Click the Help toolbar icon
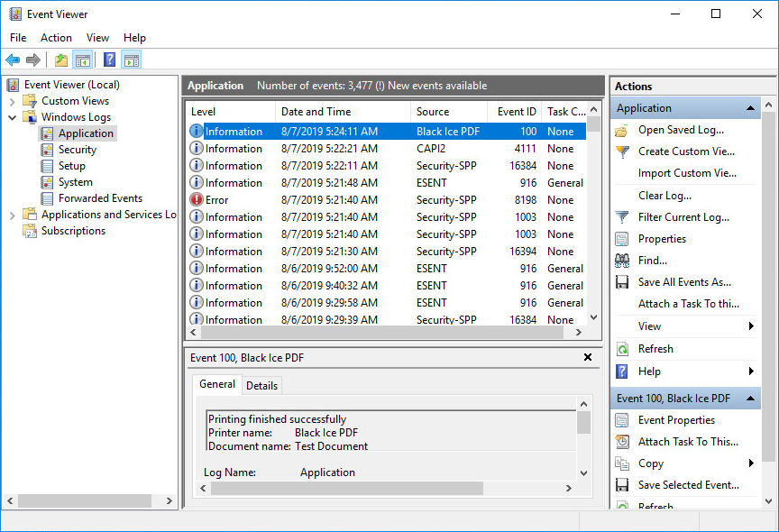This screenshot has height=532, width=779. click(109, 60)
